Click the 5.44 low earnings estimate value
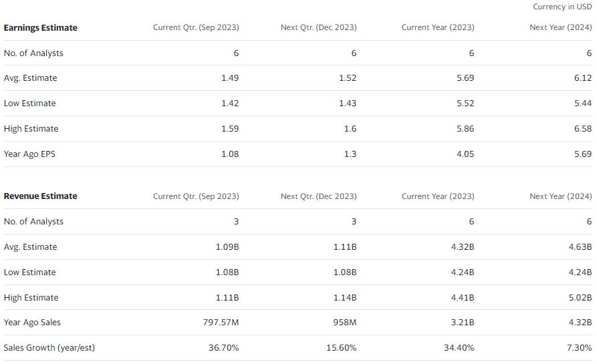The image size is (597, 364). click(582, 103)
